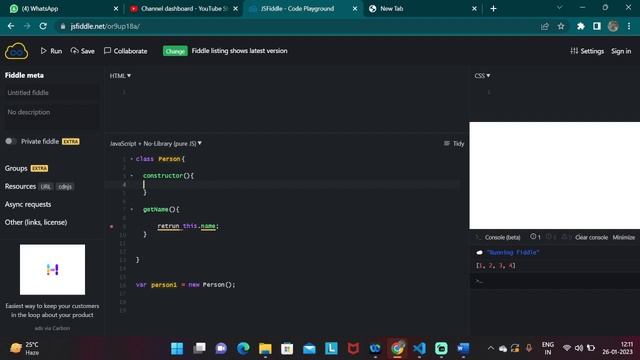The image size is (640, 360).
Task: Click the Carbon ad thumbnail image
Action: 52,269
